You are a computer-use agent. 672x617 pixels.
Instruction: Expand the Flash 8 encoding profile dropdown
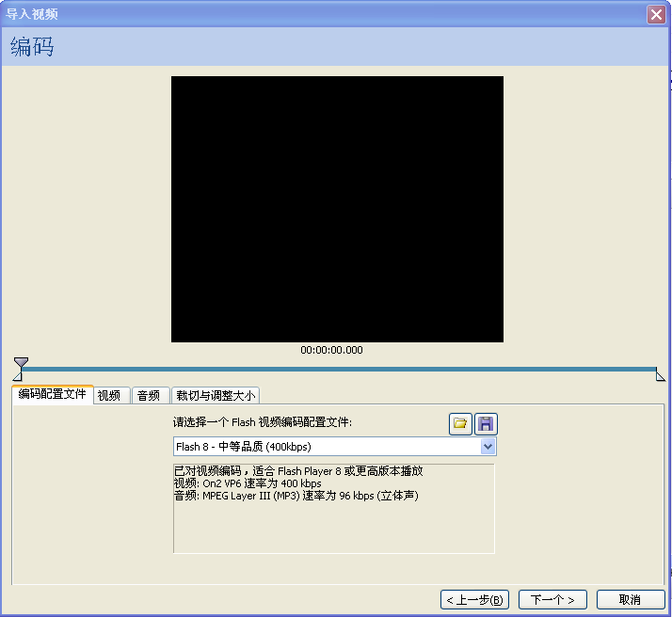click(x=488, y=447)
